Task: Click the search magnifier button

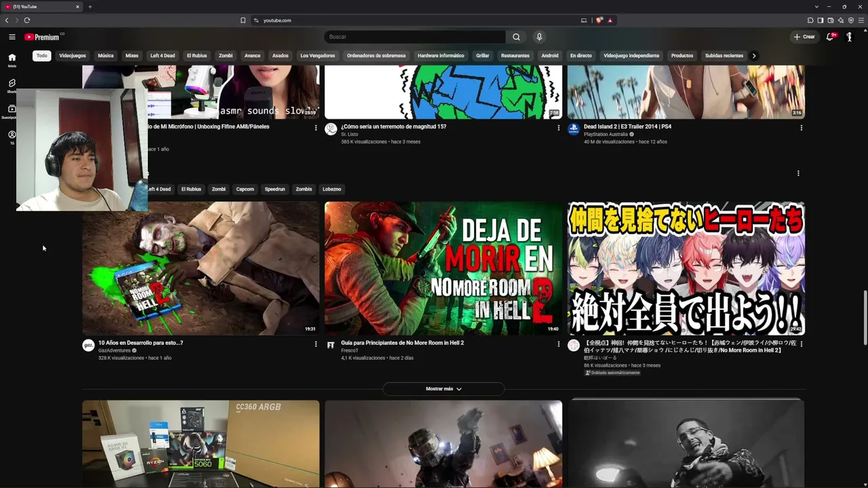Action: point(516,37)
